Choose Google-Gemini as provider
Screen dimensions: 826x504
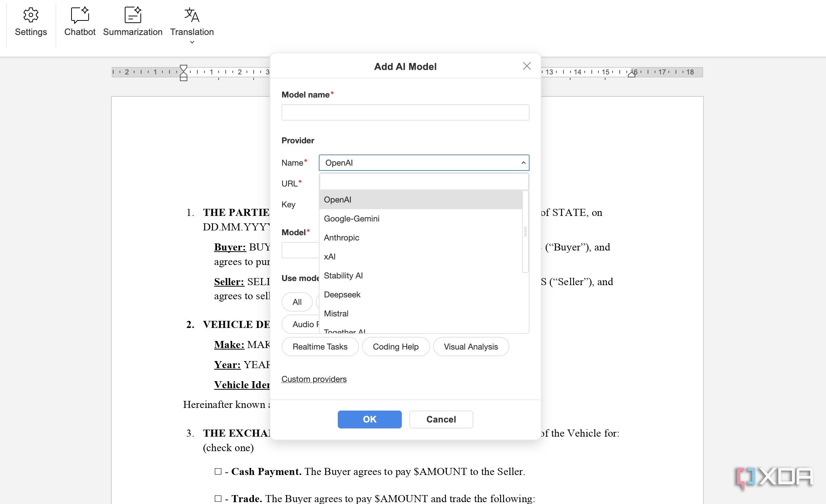pos(421,218)
